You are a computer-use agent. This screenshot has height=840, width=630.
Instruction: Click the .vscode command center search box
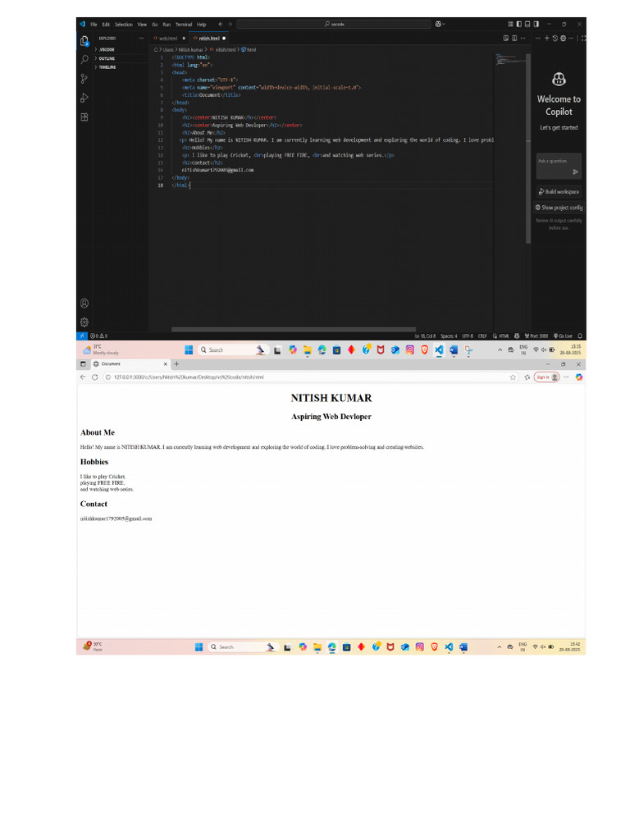click(x=334, y=24)
